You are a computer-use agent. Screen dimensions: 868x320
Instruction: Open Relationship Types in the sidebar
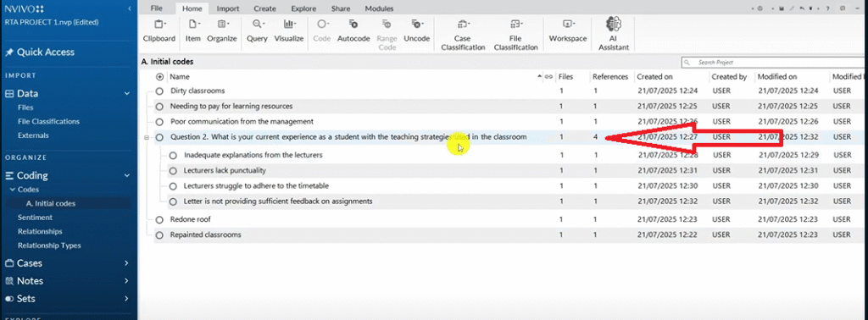click(49, 246)
